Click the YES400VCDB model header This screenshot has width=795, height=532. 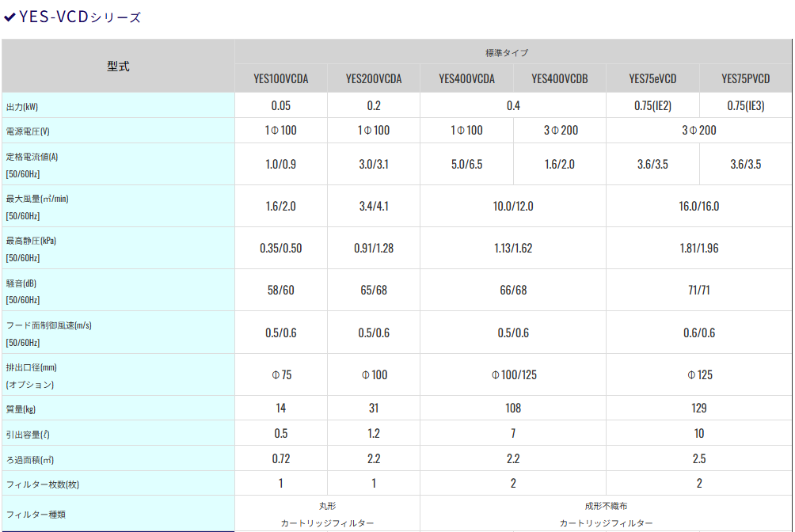click(x=559, y=79)
